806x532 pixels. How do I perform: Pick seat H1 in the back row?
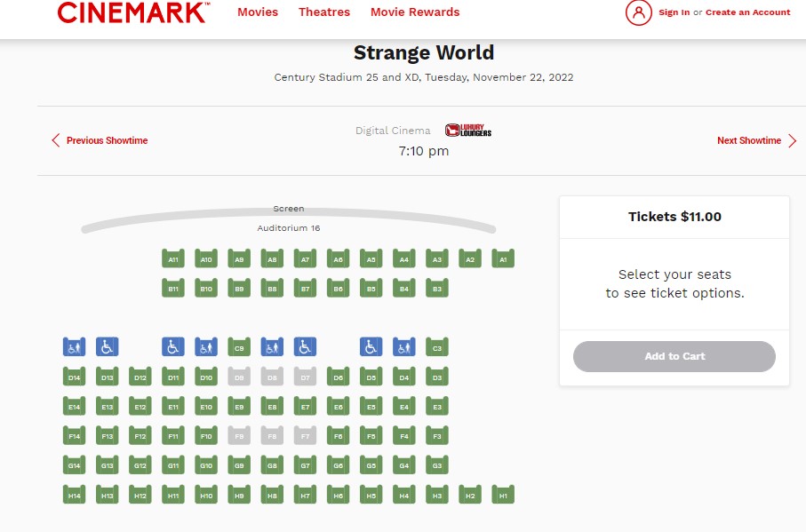tap(503, 494)
